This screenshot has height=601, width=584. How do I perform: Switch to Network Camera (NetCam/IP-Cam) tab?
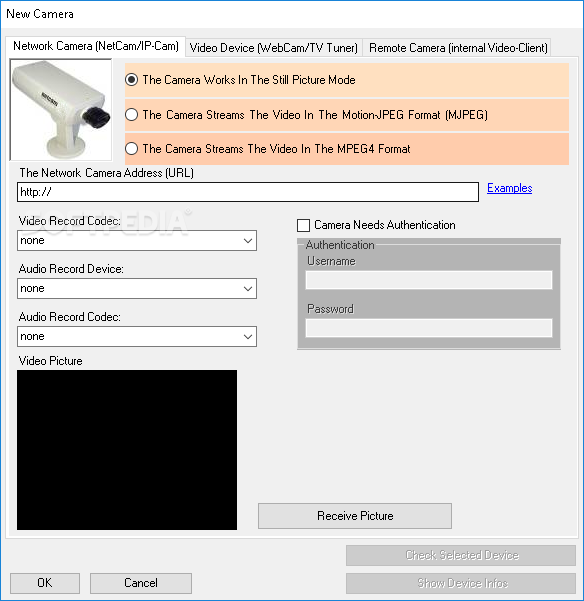(96, 46)
